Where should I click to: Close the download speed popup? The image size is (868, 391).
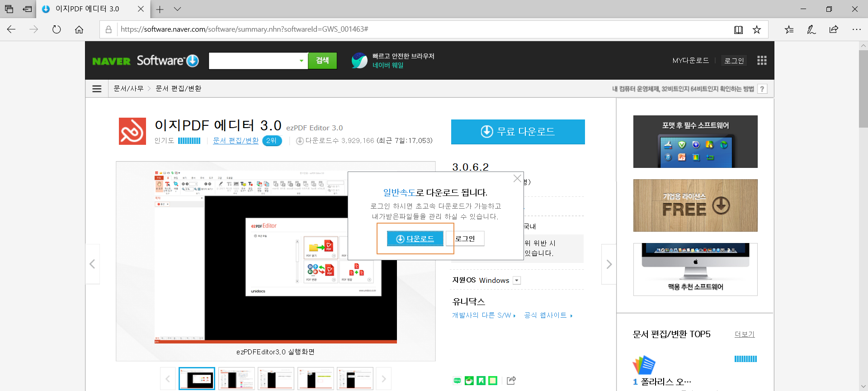point(517,179)
